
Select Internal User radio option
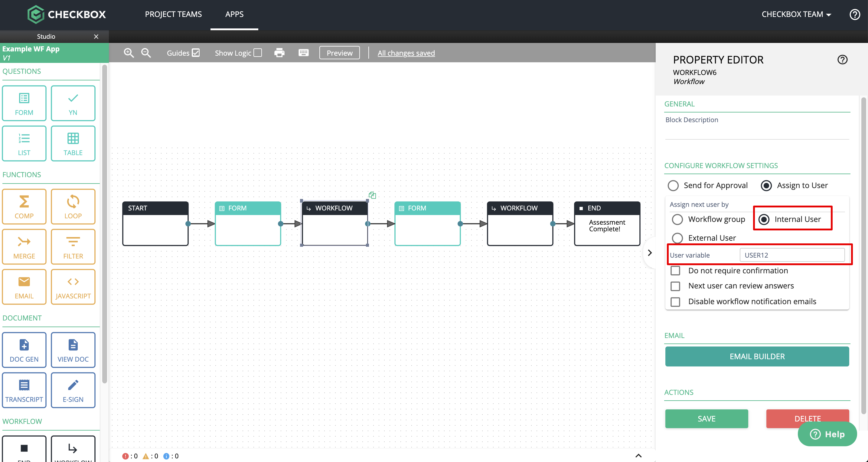click(764, 220)
